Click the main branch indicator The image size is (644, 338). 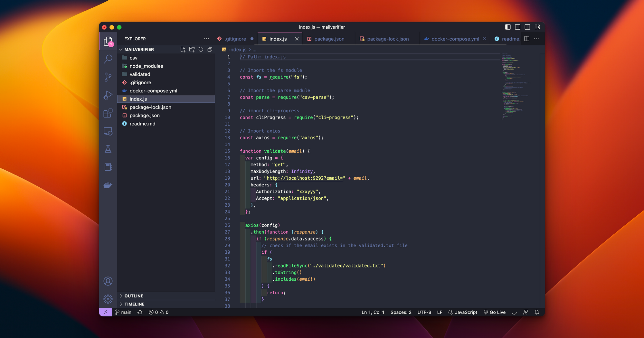(123, 312)
